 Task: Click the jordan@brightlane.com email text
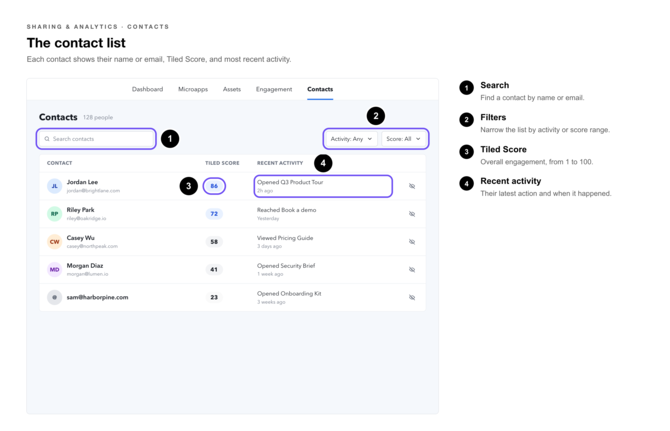click(93, 191)
